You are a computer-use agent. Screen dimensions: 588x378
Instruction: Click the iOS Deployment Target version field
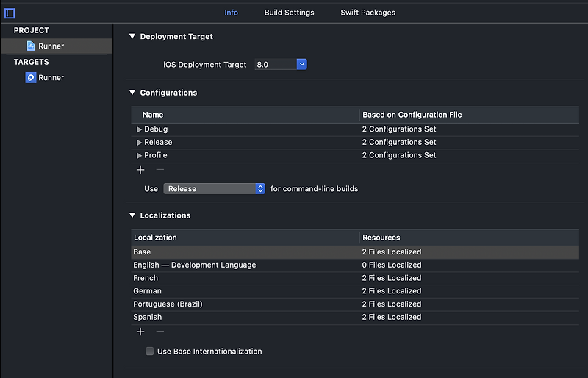coord(276,64)
